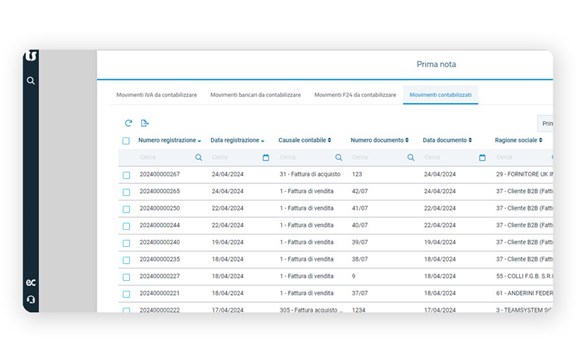The height and width of the screenshot is (362, 576).
Task: Open the sidebar search magnifier icon
Action: (31, 80)
